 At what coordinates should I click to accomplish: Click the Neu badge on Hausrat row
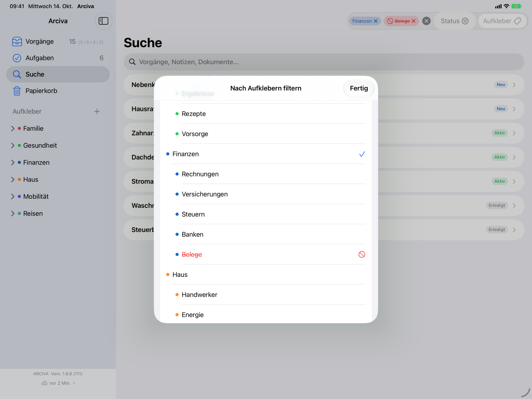[x=501, y=109]
